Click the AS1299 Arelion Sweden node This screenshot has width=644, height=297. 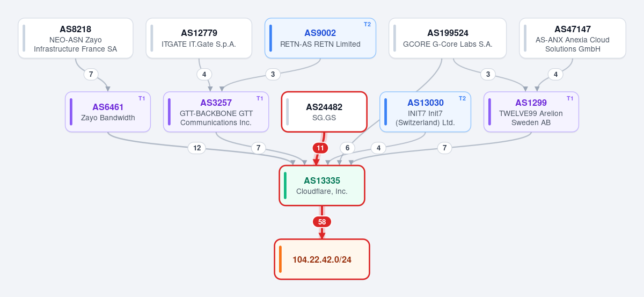[531, 112]
